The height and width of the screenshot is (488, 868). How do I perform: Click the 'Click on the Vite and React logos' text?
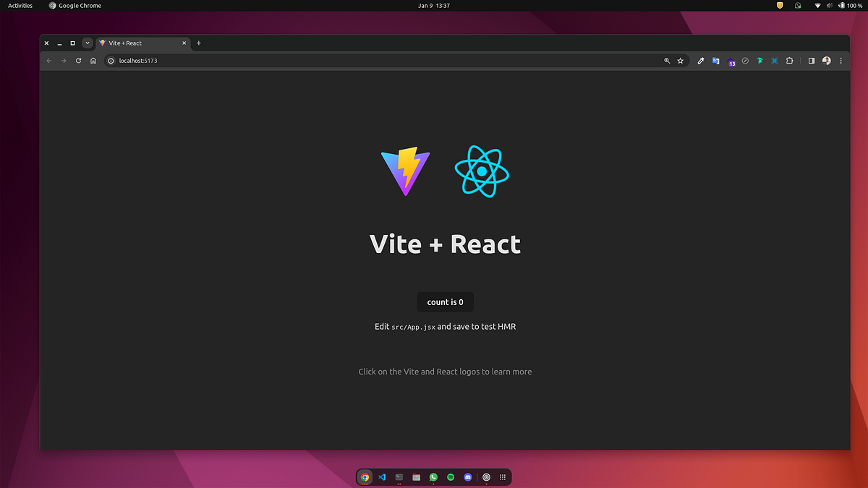pos(445,372)
